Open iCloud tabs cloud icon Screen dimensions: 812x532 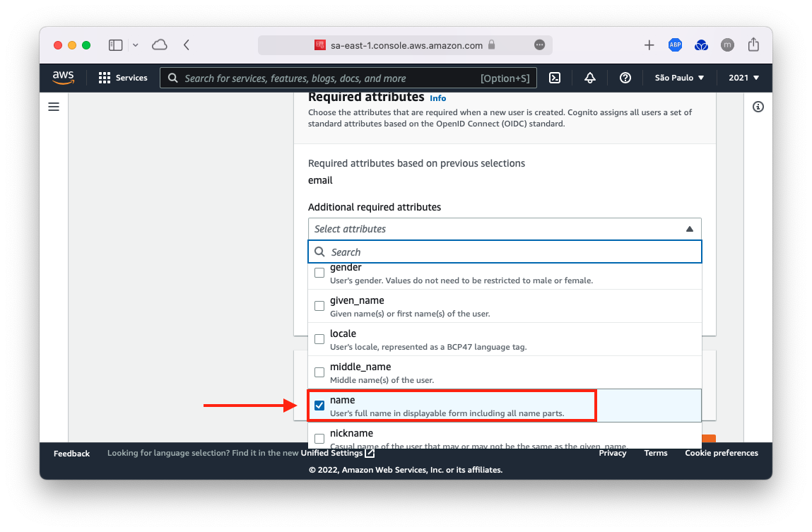160,45
